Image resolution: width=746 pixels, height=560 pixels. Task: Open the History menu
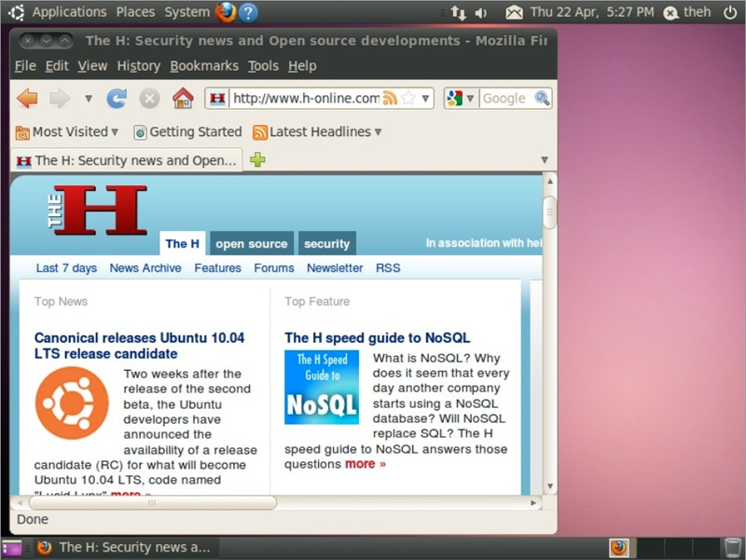point(138,66)
